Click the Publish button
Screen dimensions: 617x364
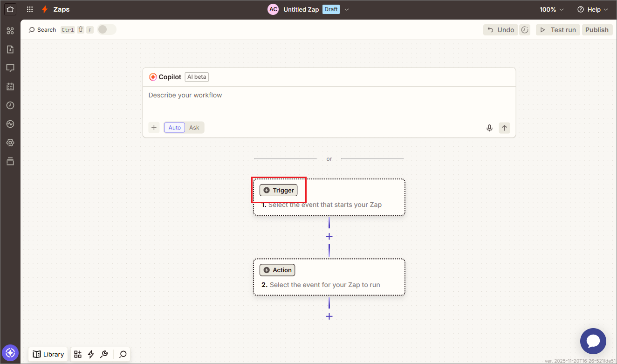(597, 30)
